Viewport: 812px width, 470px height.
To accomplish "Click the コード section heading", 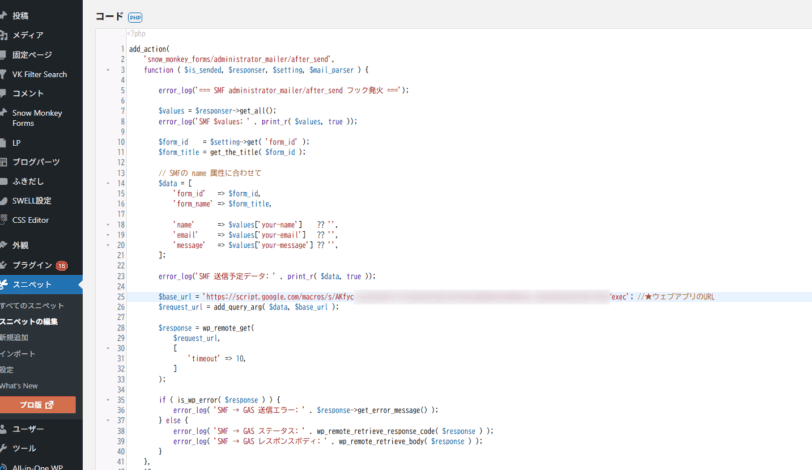I will (x=109, y=17).
